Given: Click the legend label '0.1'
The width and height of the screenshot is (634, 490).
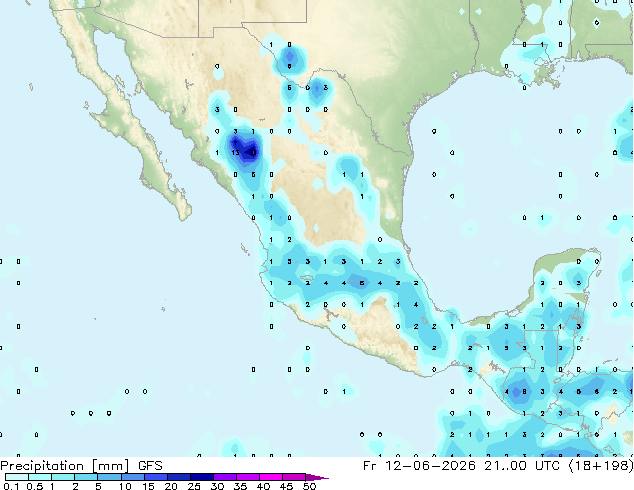Looking at the screenshot, I should tap(11, 486).
